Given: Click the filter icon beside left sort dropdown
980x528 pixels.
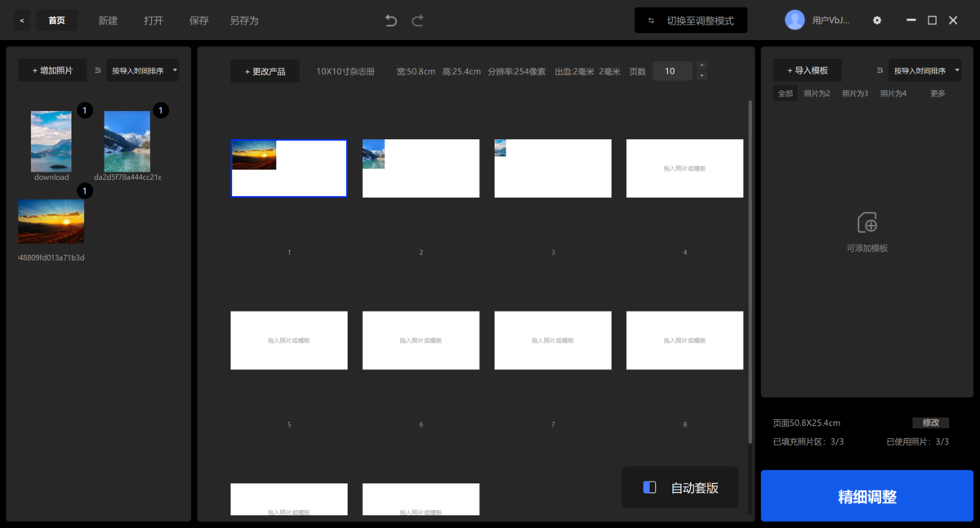Looking at the screenshot, I should 96,69.
